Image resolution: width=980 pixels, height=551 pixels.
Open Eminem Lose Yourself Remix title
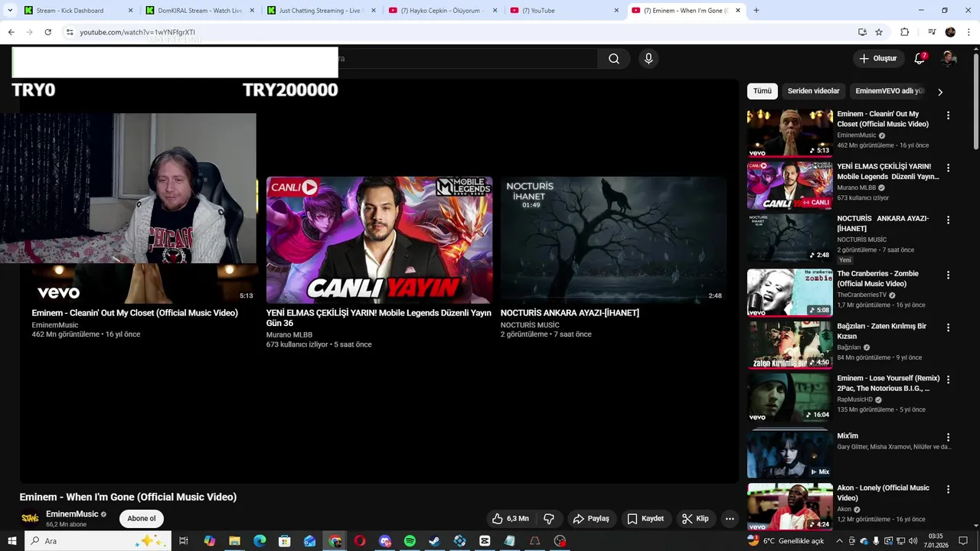coord(888,383)
